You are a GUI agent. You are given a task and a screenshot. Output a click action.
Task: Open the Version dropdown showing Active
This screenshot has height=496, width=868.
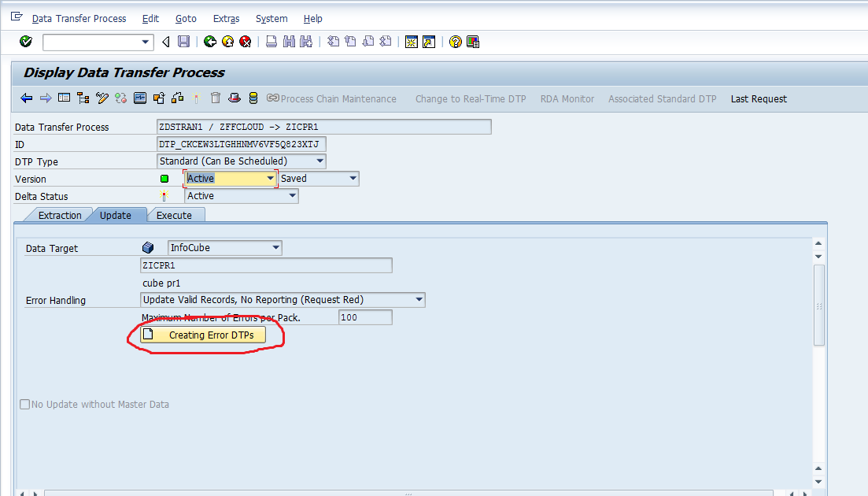tap(271, 178)
